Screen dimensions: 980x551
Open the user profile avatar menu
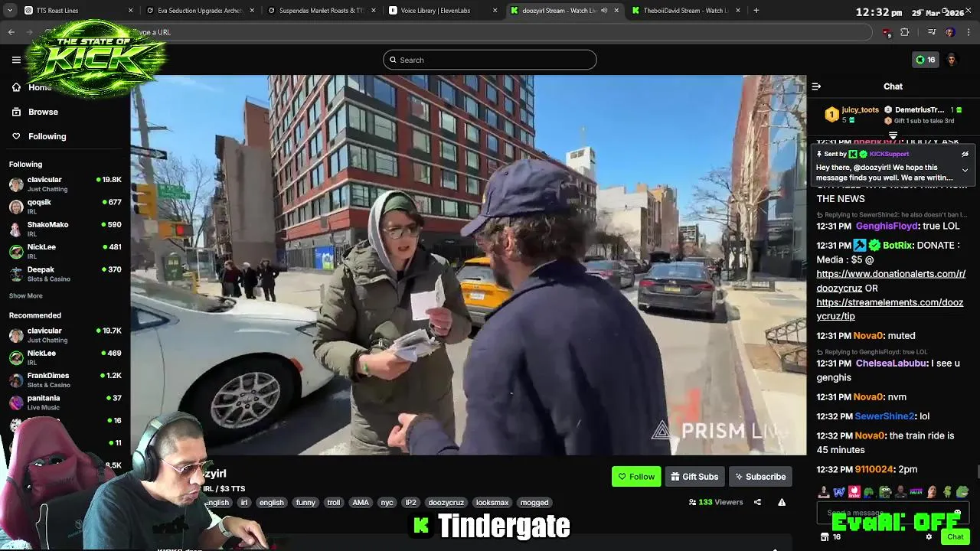click(952, 60)
